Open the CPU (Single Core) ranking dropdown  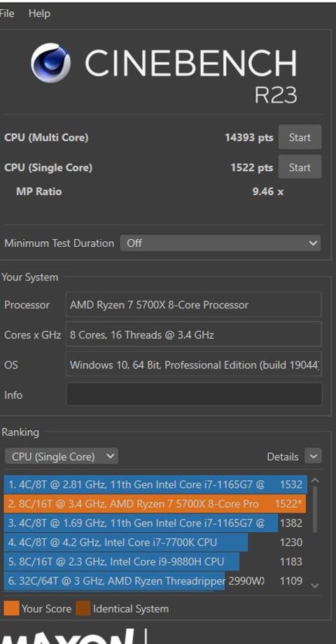[62, 457]
